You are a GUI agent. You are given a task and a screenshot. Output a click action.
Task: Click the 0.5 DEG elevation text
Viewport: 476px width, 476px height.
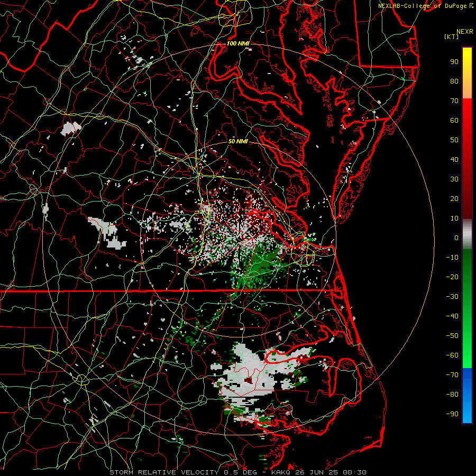coord(240,472)
